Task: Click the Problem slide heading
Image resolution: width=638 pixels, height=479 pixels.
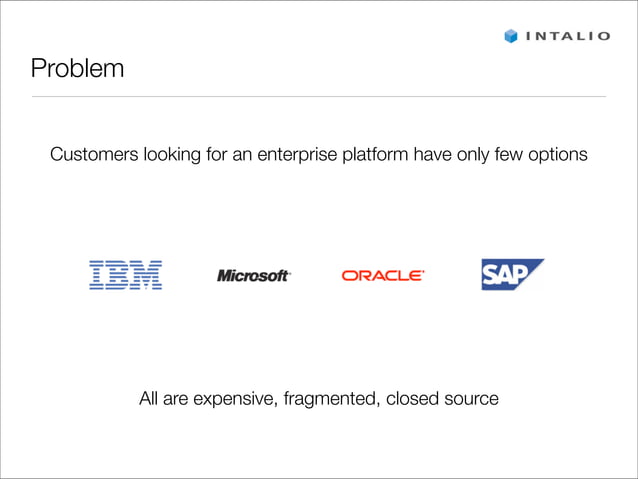Action: point(77,69)
